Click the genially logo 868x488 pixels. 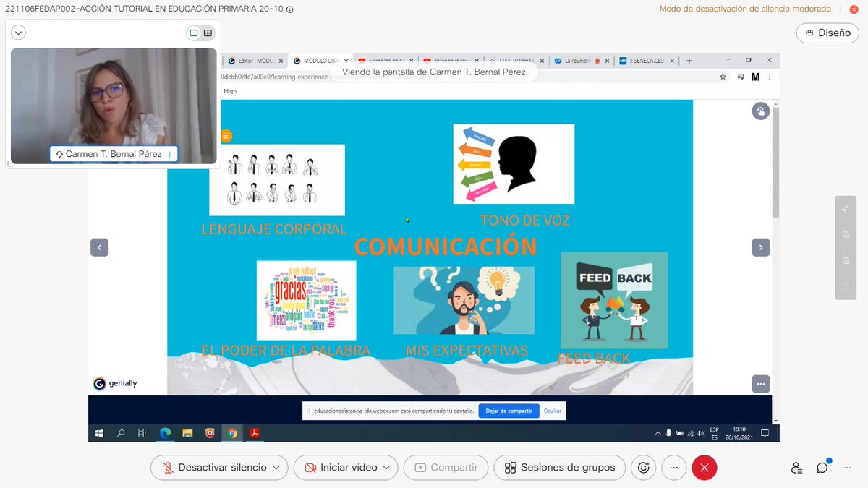pos(115,384)
